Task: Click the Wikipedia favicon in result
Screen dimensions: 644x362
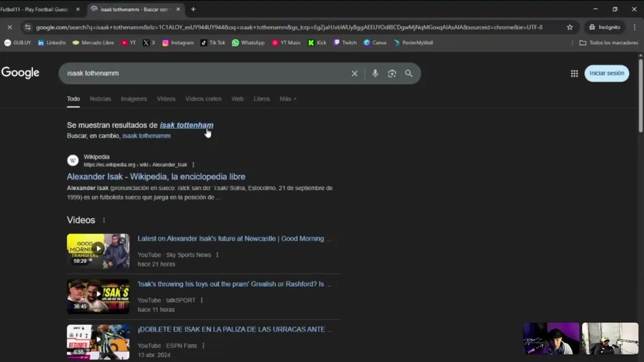Action: (x=73, y=160)
